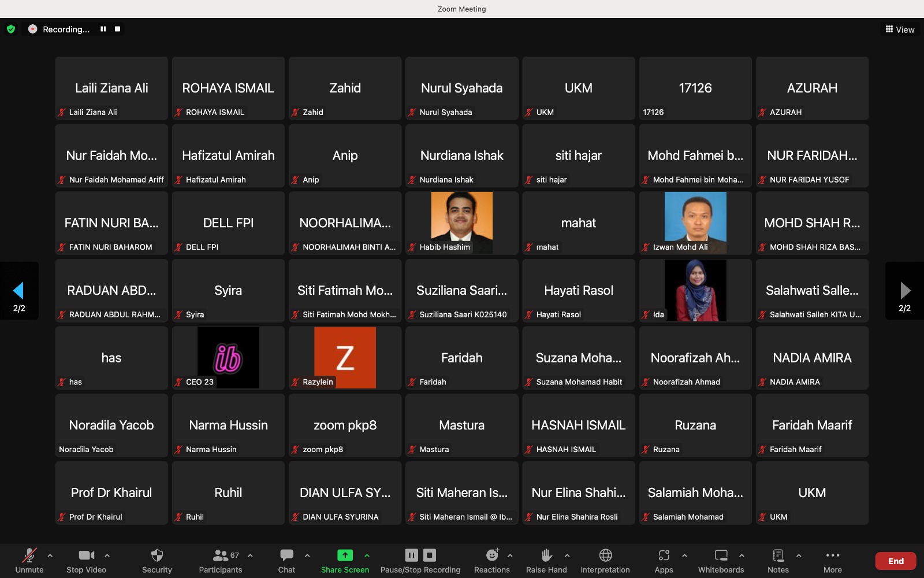Viewport: 924px width, 578px height.
Task: Expand audio options arrow beside Unmute
Action: point(50,555)
